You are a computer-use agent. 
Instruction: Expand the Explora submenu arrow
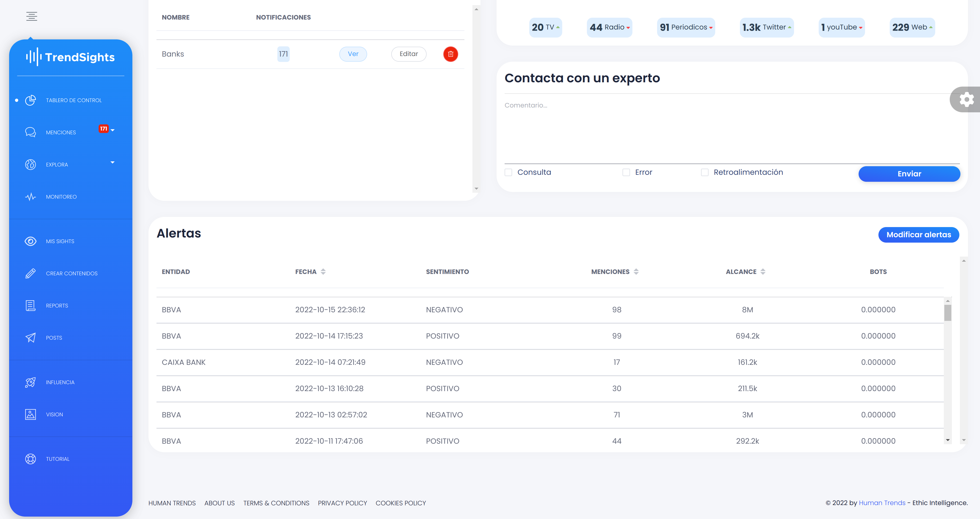(113, 162)
